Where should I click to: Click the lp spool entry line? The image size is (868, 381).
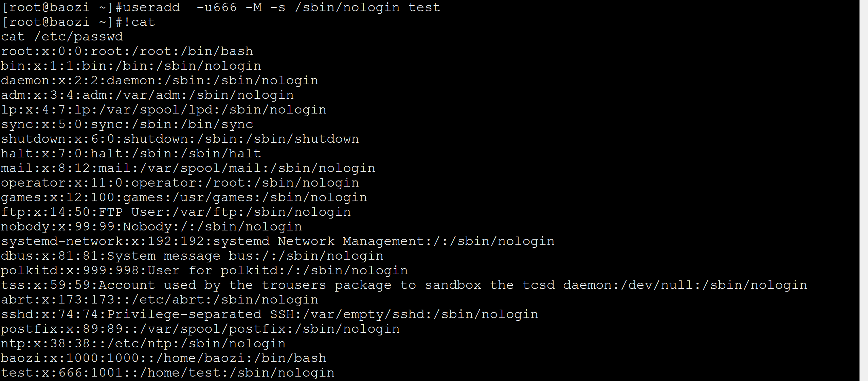point(163,110)
